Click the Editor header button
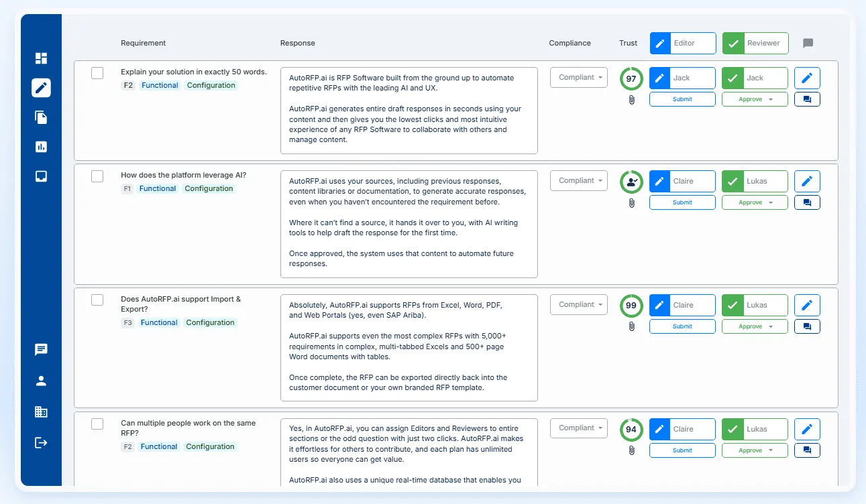Image resolution: width=866 pixels, height=504 pixels. click(683, 44)
